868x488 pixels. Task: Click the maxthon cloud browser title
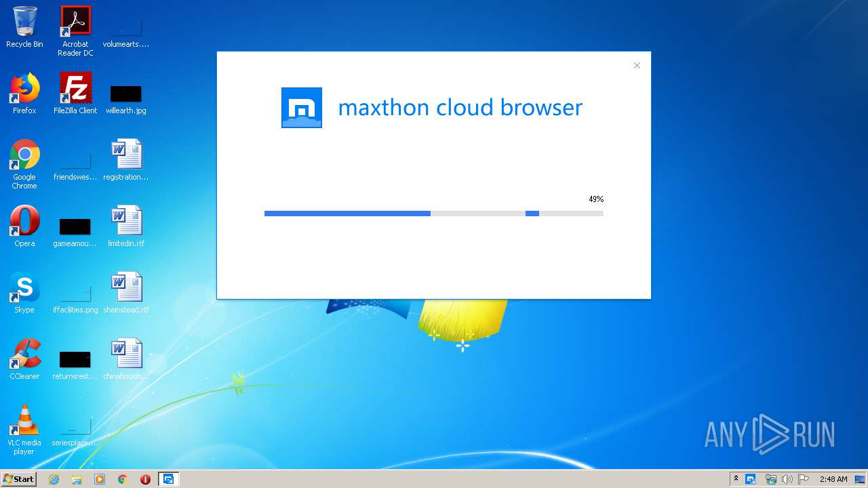click(x=460, y=108)
